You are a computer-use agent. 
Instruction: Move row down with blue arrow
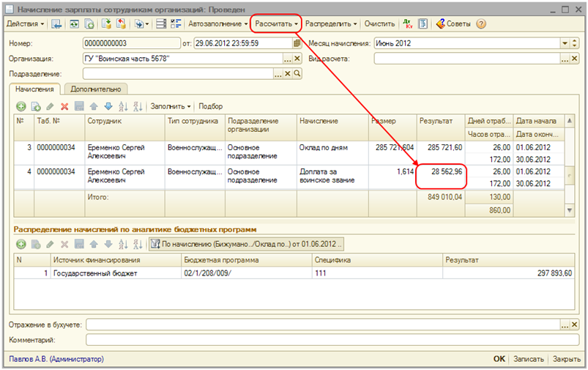pyautogui.click(x=108, y=106)
